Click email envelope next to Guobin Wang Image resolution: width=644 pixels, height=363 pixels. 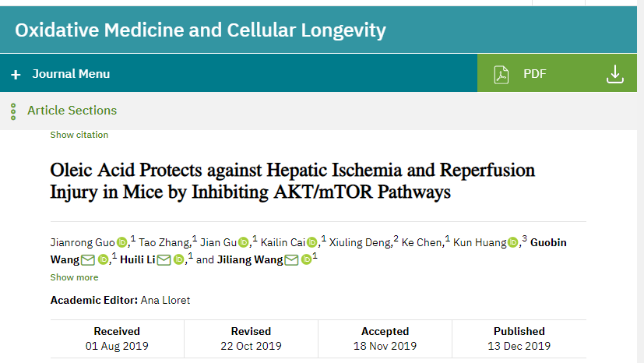click(x=88, y=260)
